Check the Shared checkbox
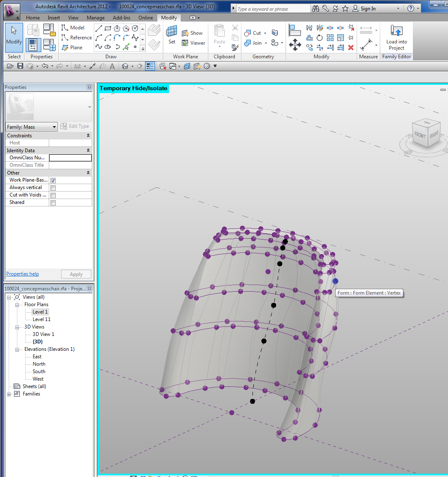The height and width of the screenshot is (477, 448). pyautogui.click(x=53, y=203)
